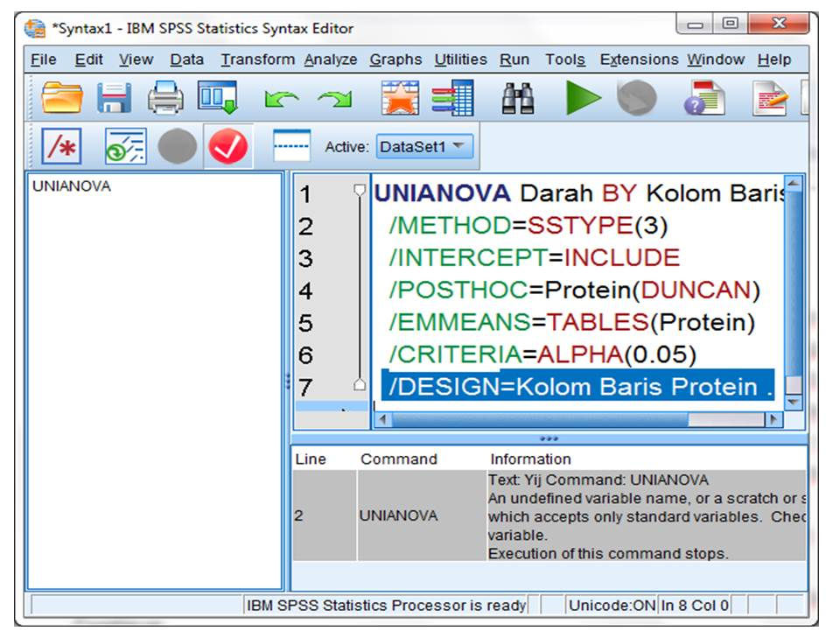Click the Unicode:ON status indicator
This screenshot has width=840, height=638.
612,606
